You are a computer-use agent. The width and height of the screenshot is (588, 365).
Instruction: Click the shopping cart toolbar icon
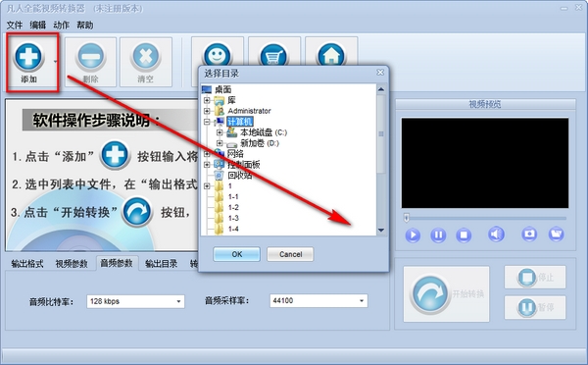coord(273,56)
